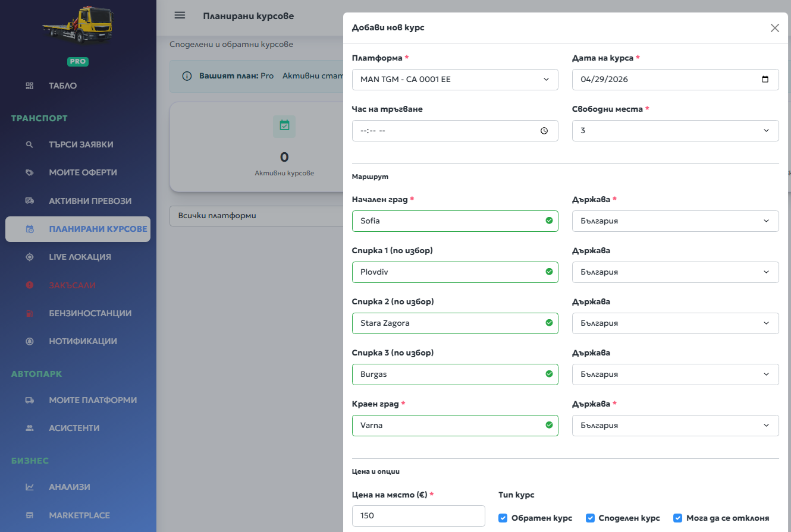791x532 pixels.
Task: Open the Всички платформи filter dropdown
Action: click(256, 216)
